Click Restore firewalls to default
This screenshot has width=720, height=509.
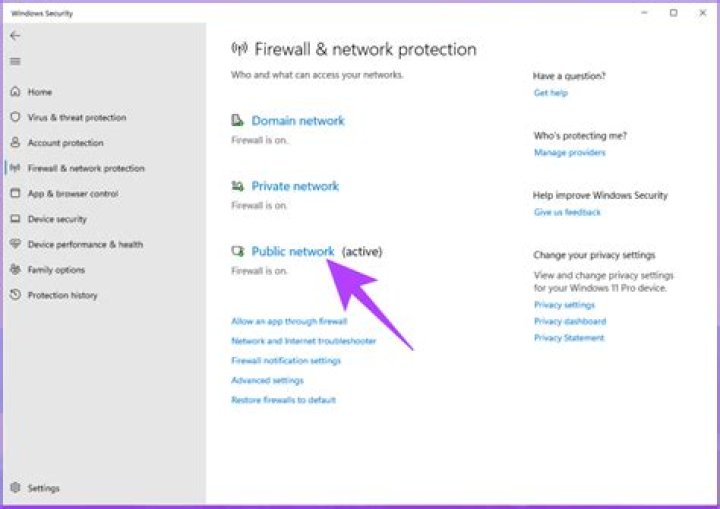[x=283, y=400]
